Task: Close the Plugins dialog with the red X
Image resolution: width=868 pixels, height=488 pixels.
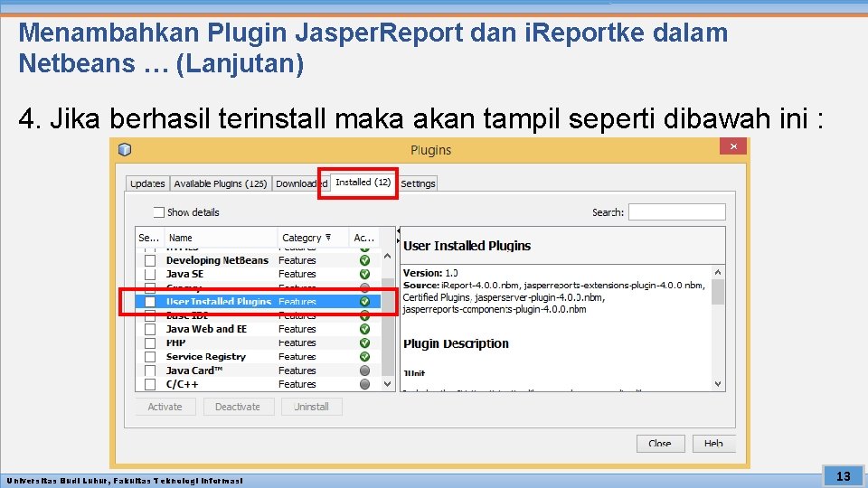Action: (x=733, y=146)
